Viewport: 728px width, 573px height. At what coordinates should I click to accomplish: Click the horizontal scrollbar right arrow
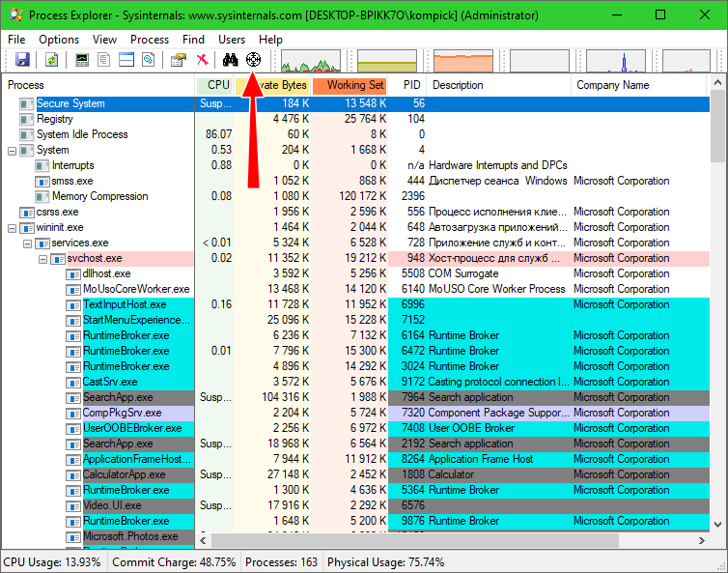pos(702,540)
